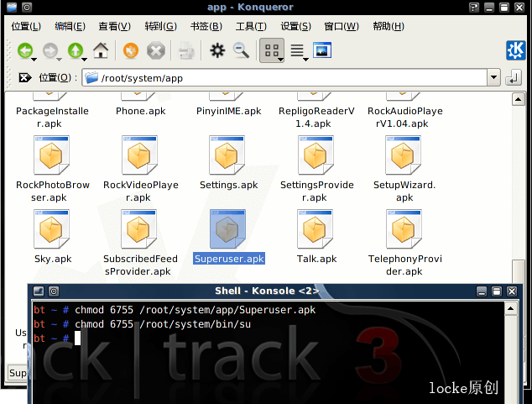Click the print icon in the toolbar

[186, 51]
